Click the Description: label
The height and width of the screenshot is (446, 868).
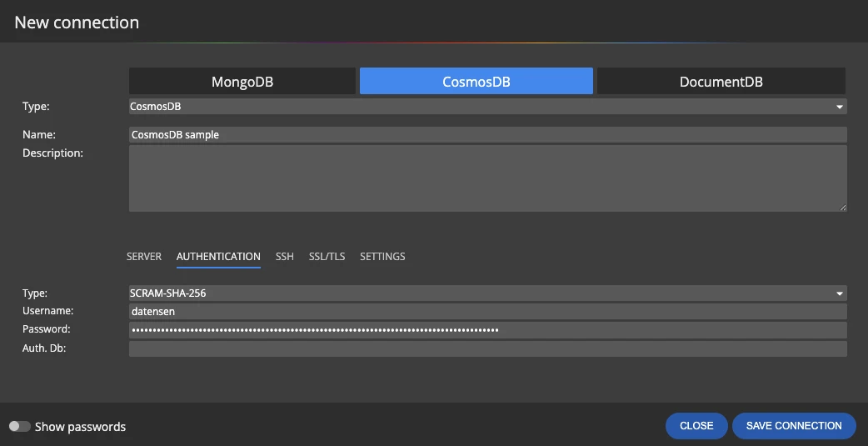point(52,153)
